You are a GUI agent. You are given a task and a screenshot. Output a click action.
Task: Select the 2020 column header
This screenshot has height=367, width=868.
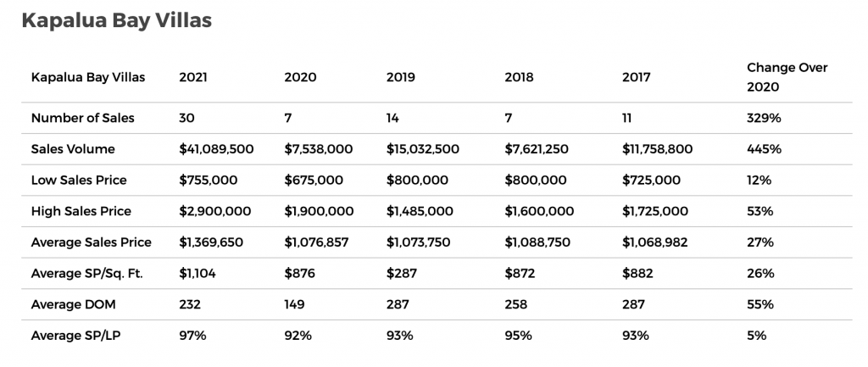[x=300, y=77]
